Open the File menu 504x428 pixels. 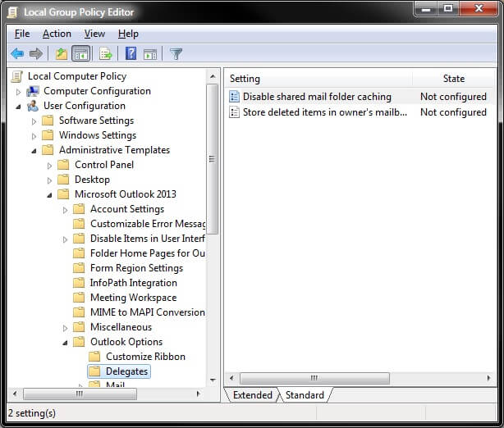click(22, 34)
